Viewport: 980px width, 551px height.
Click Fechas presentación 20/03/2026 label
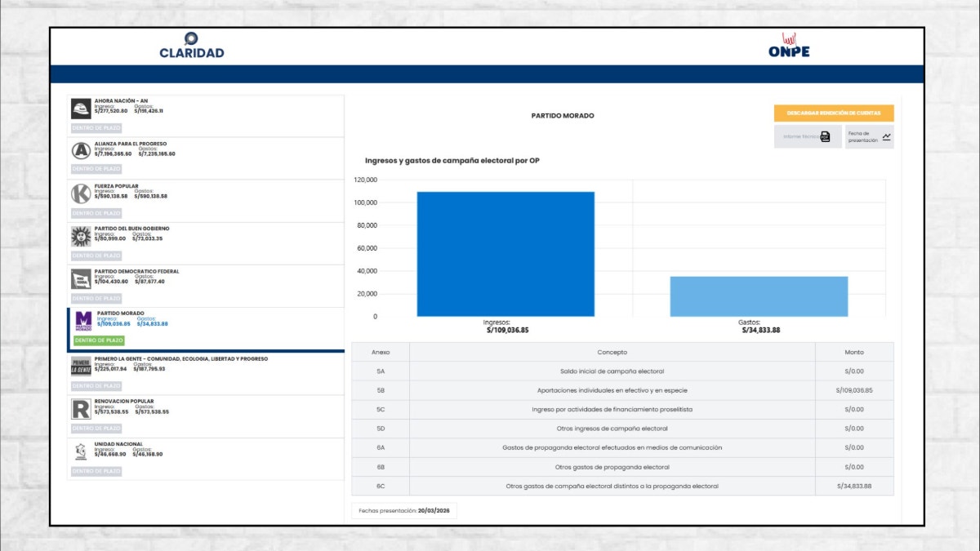pos(404,510)
